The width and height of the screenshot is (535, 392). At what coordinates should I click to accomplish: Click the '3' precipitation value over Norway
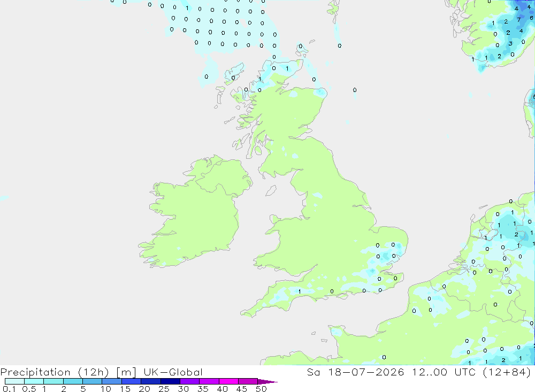(510, 44)
